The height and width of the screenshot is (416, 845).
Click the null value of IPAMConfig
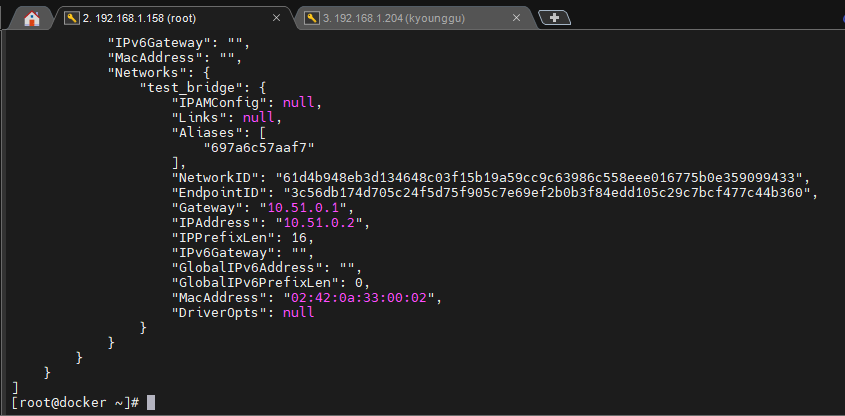pos(299,102)
